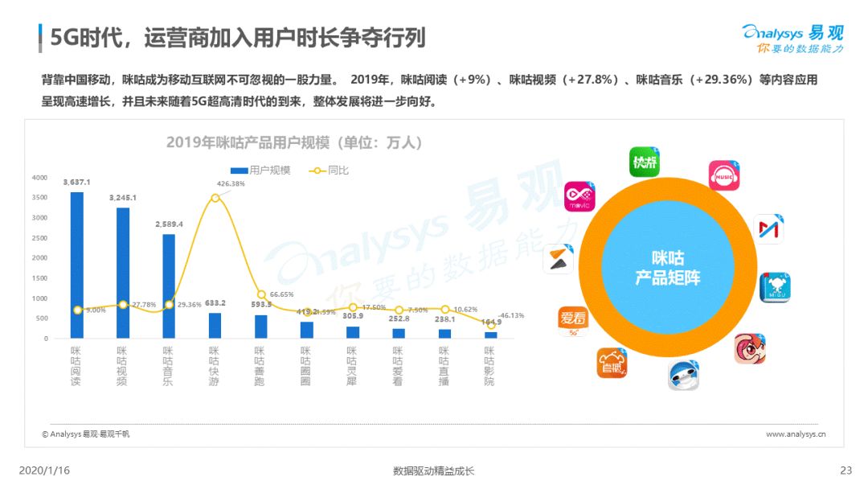Click the 238.1 value label
The image size is (868, 489).
[444, 319]
